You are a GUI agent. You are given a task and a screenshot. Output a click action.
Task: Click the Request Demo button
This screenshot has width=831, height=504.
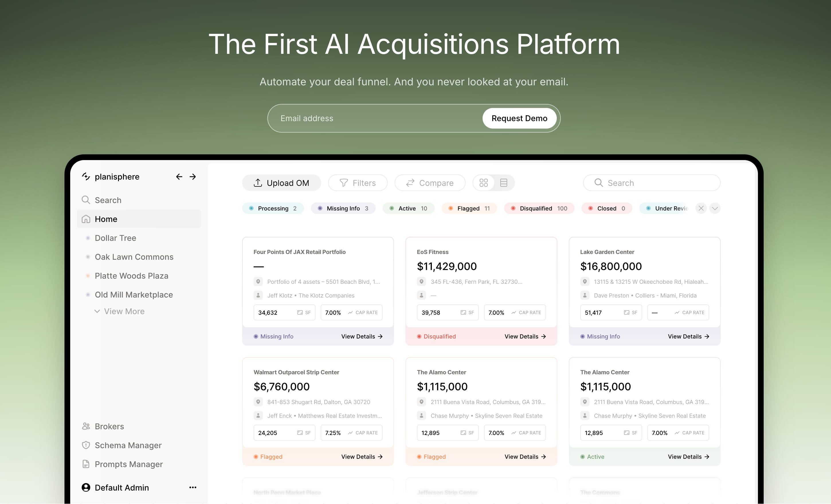click(x=519, y=118)
